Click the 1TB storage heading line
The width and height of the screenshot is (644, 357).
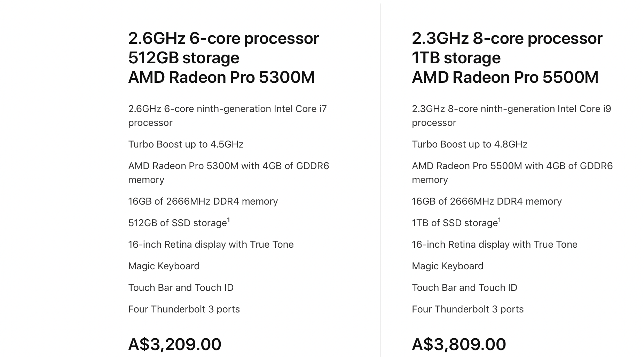pos(456,58)
